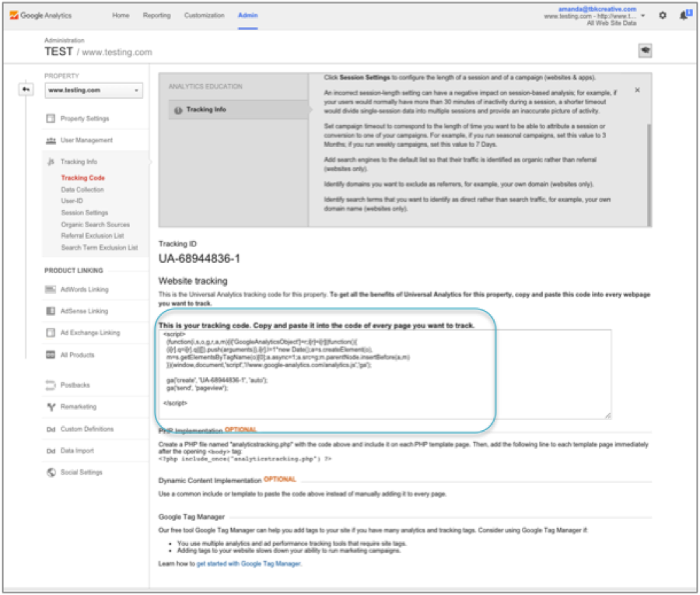Click the Tracking ID UA-68944836-1

tap(200, 258)
